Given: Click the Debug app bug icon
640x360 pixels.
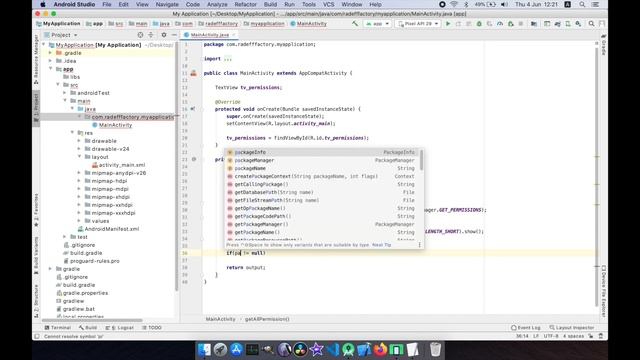Looking at the screenshot, I should tap(479, 24).
